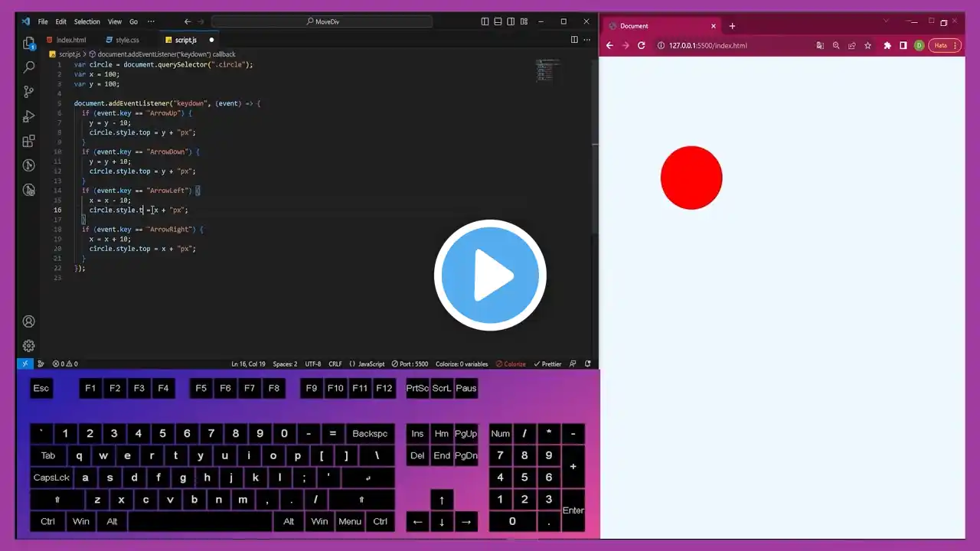980x551 pixels.
Task: Click the red circle on the web page
Action: pos(691,178)
